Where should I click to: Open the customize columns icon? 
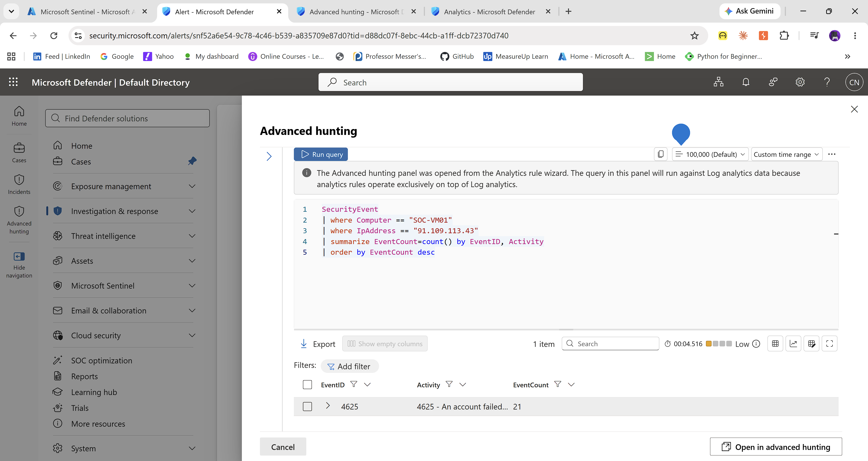811,344
